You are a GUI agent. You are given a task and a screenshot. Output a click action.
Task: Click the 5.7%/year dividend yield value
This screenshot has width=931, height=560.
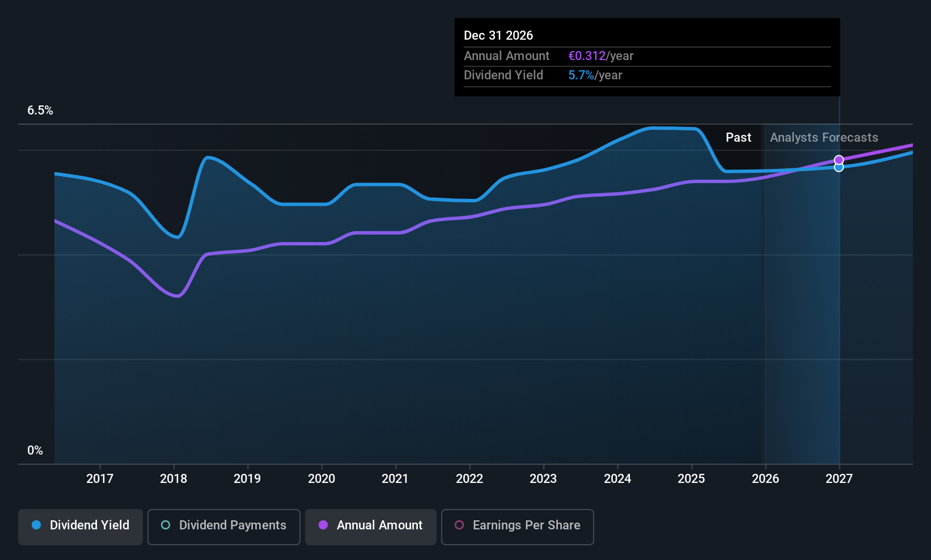click(x=595, y=75)
